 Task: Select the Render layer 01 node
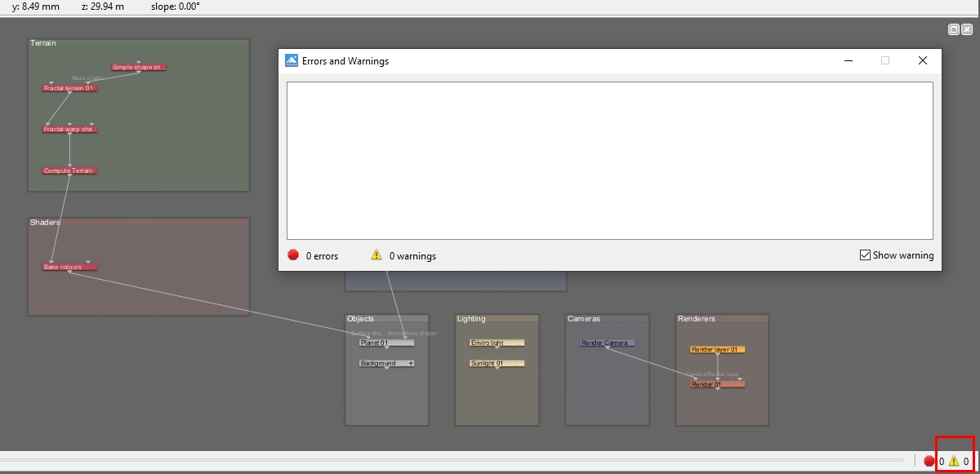(717, 349)
